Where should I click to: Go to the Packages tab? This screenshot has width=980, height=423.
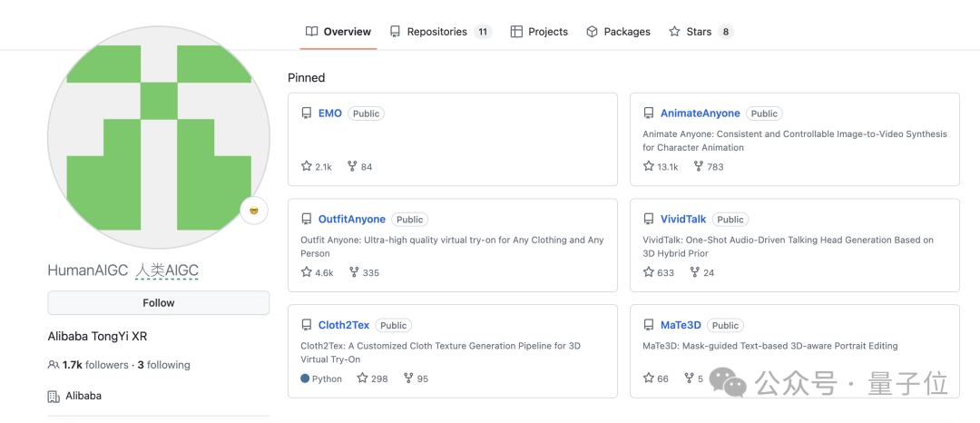618,32
